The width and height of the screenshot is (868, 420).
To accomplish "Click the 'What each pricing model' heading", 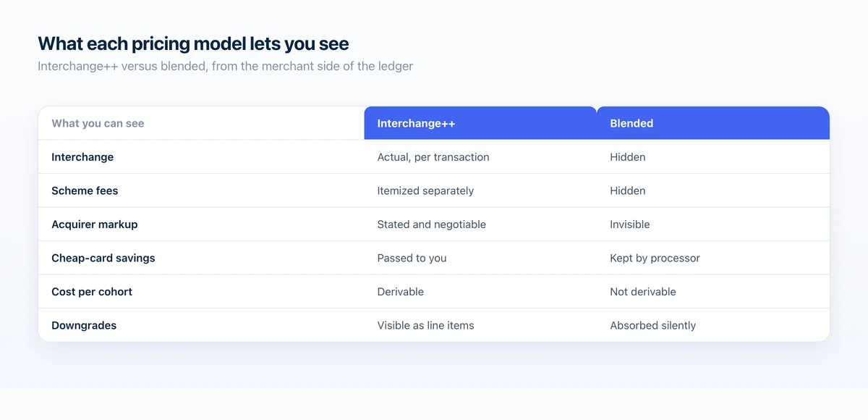I will pos(193,43).
